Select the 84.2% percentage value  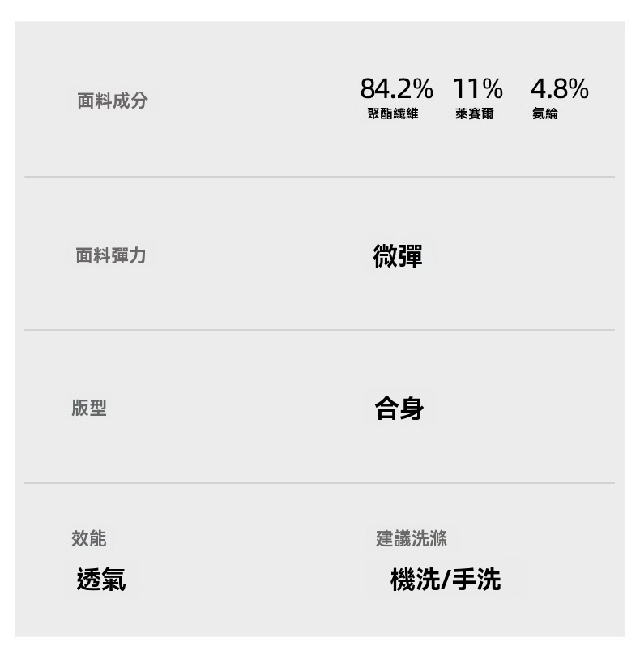tap(396, 88)
